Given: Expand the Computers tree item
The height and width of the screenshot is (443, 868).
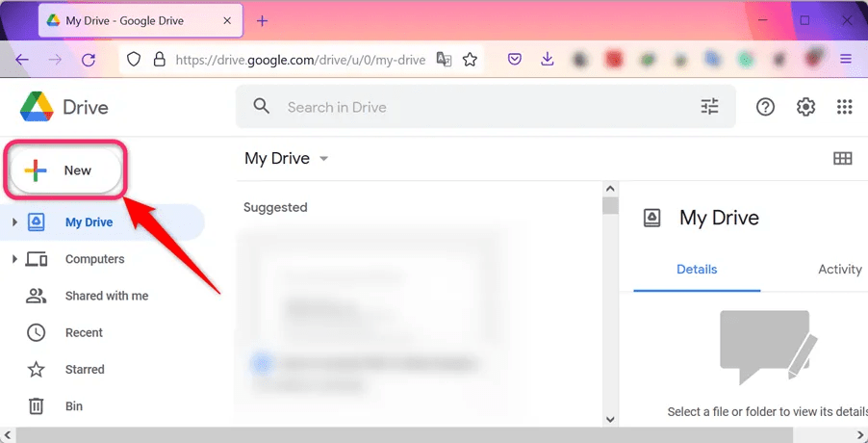Looking at the screenshot, I should (x=15, y=259).
